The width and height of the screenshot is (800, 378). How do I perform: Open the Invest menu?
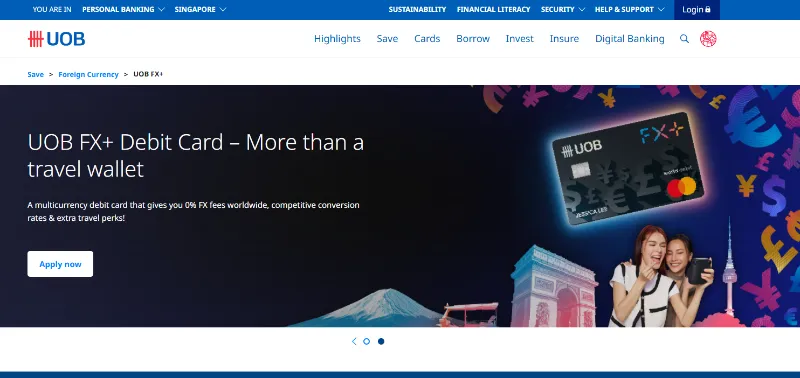click(519, 39)
